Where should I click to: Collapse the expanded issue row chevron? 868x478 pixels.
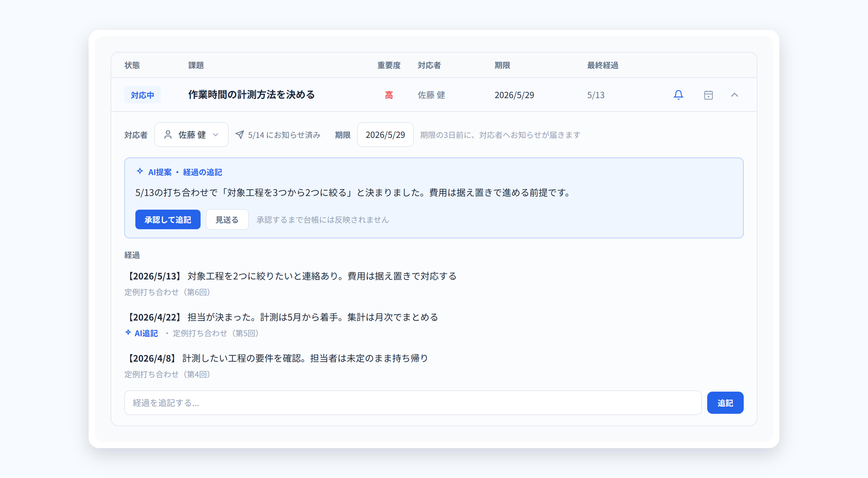(x=735, y=95)
